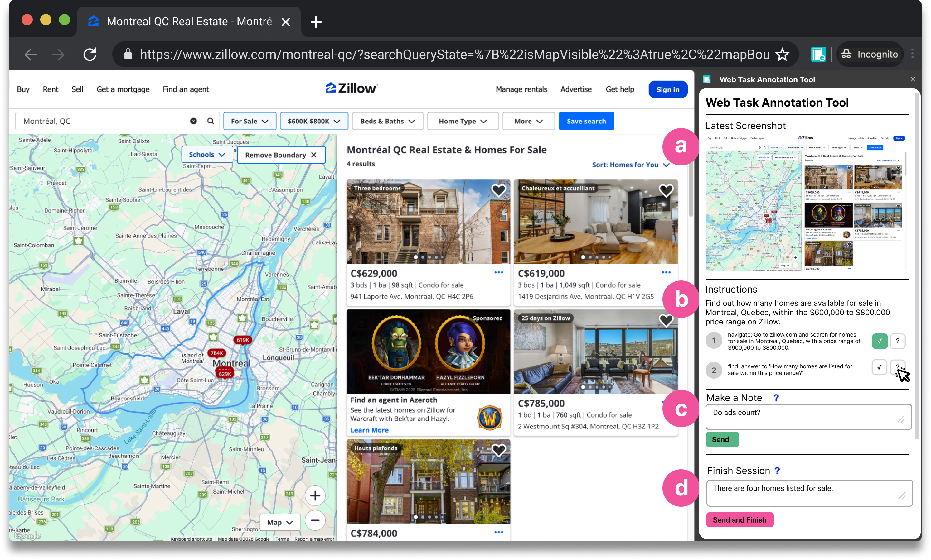This screenshot has width=931, height=560.
Task: Zoom out on the map
Action: click(315, 520)
